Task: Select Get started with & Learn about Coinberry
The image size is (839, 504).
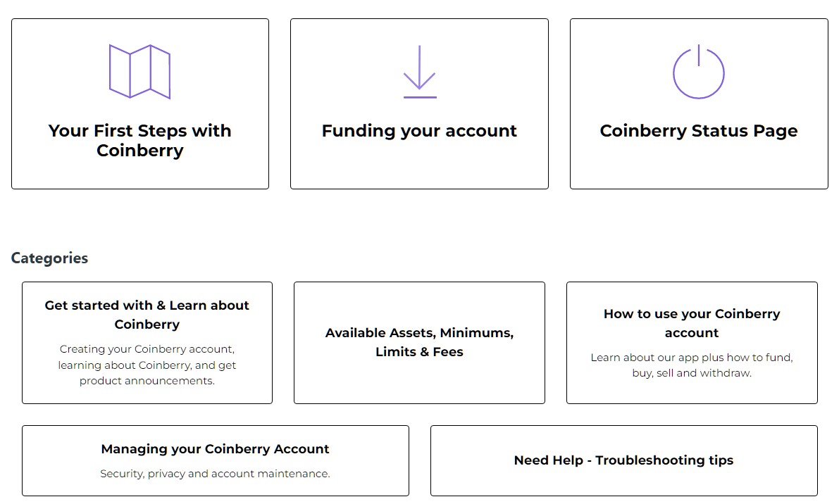Action: (x=147, y=315)
